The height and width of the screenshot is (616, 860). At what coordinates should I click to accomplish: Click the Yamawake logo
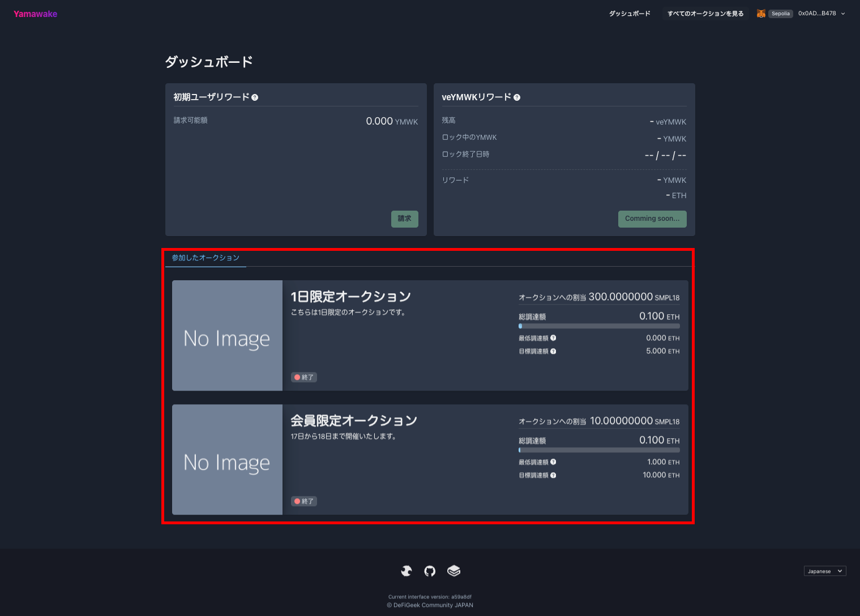pos(36,14)
